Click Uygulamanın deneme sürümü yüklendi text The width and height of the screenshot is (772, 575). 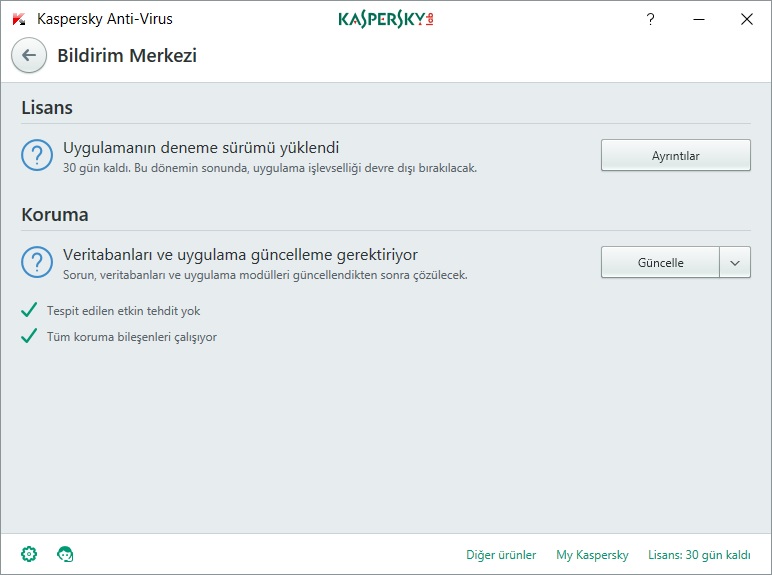[x=201, y=148]
